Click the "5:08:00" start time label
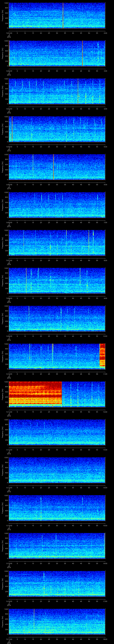The height and width of the screenshot is (644, 114). pyautogui.click(x=9, y=298)
